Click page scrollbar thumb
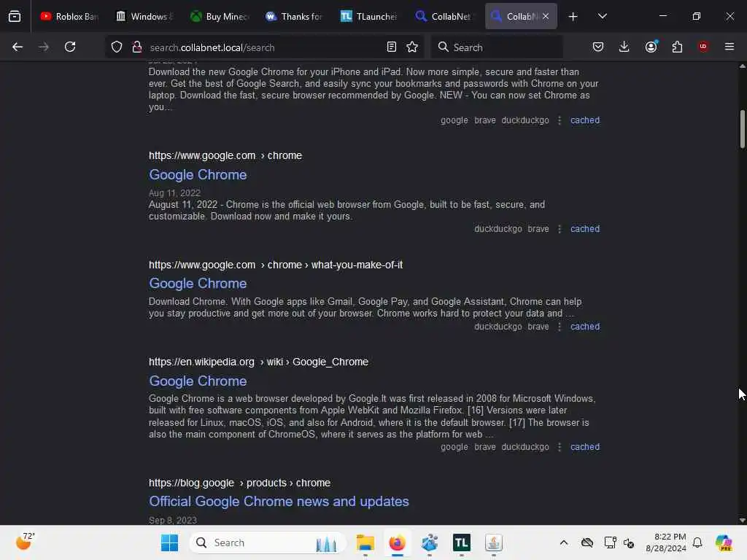The height and width of the screenshot is (560, 747). tap(742, 130)
